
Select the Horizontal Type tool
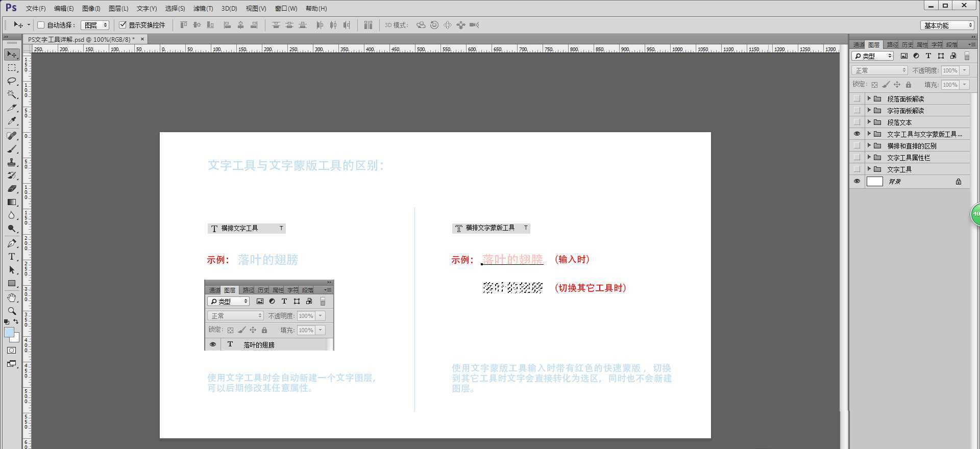point(12,257)
